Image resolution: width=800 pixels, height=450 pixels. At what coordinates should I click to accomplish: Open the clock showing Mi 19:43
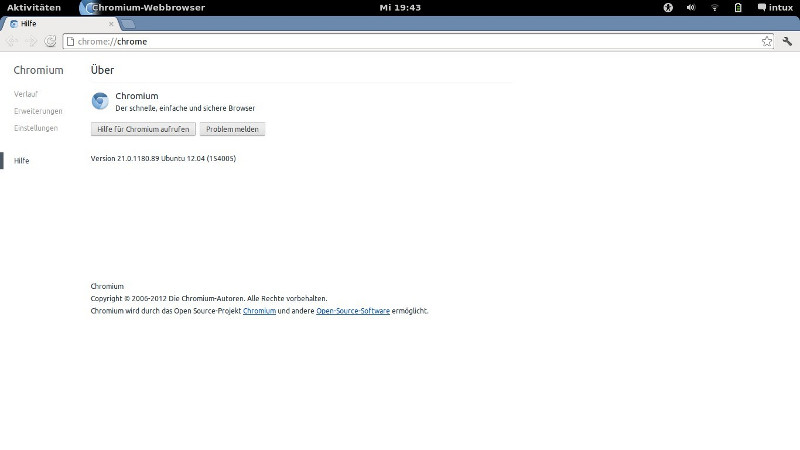(x=400, y=8)
